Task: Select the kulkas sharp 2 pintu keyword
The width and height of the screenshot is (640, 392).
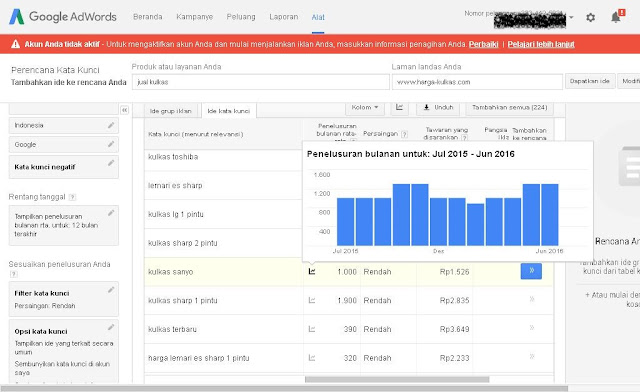Action: click(182, 243)
